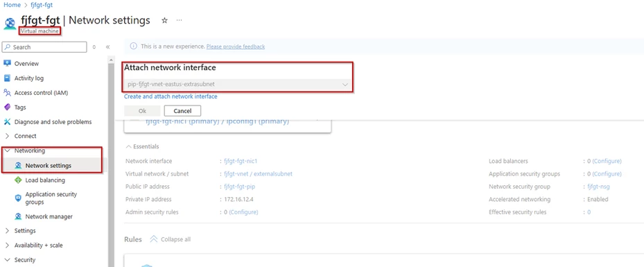
Task: Collapse the sidebar with double chevron
Action: (107, 47)
